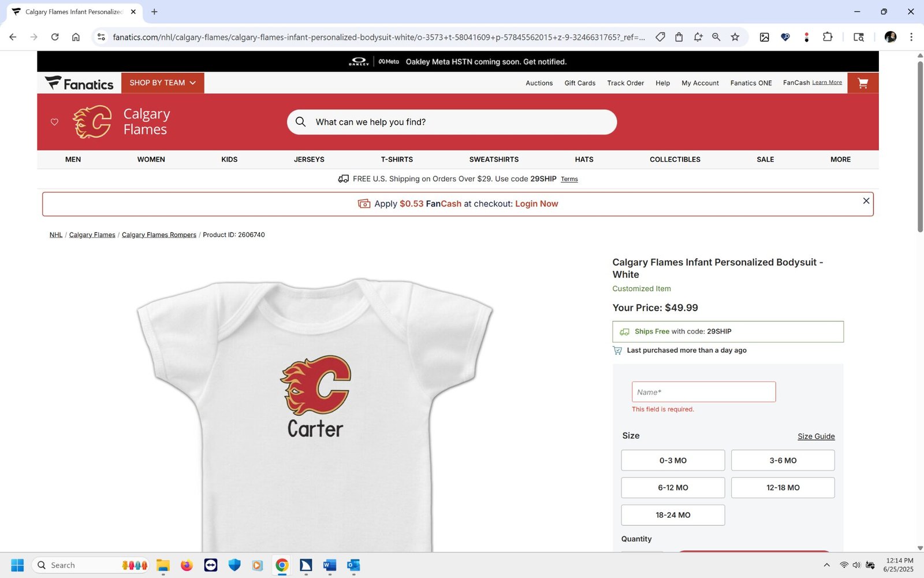Open the COLLECTIBLES category menu
Image resolution: width=924 pixels, height=578 pixels.
[675, 160]
